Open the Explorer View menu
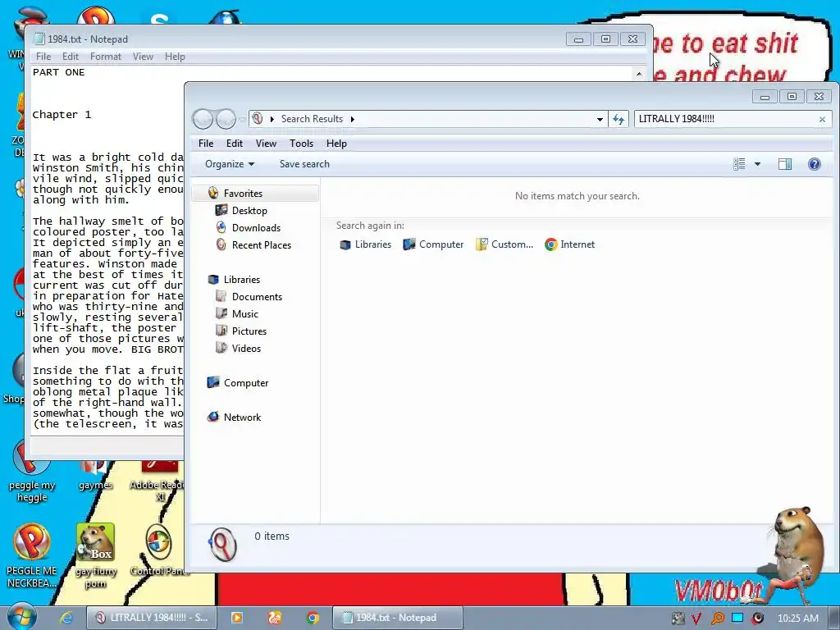The width and height of the screenshot is (840, 630). tap(266, 143)
